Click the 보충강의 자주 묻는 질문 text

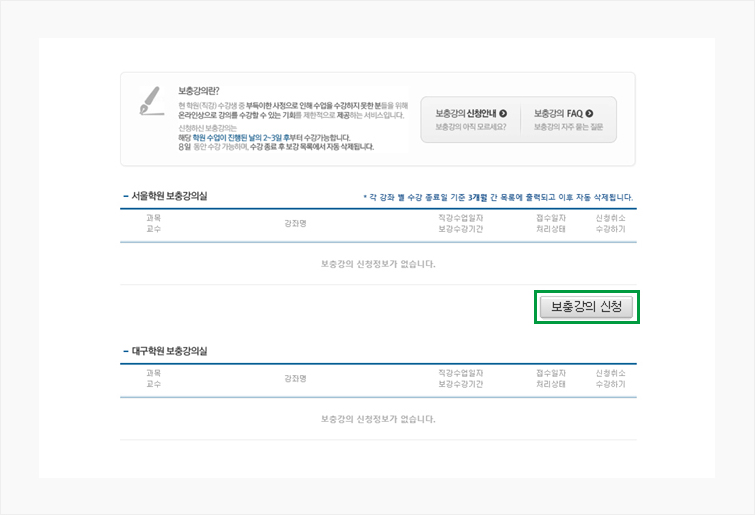coord(569,128)
